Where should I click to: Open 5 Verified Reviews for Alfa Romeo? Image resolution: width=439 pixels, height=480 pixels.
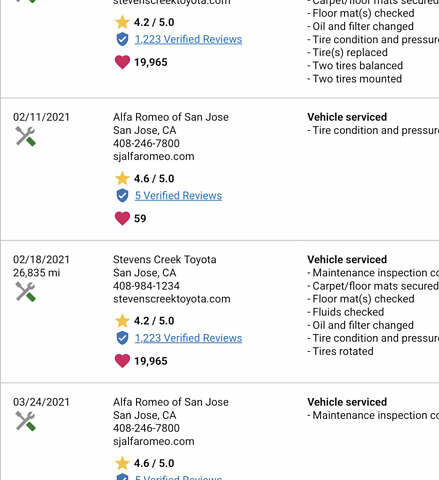[x=178, y=196]
